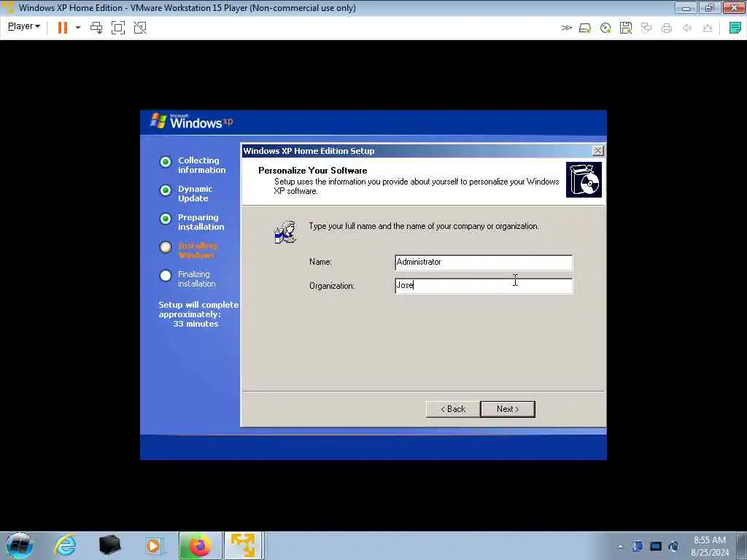Click the Next button in setup
Image resolution: width=747 pixels, height=560 pixels.
click(508, 409)
